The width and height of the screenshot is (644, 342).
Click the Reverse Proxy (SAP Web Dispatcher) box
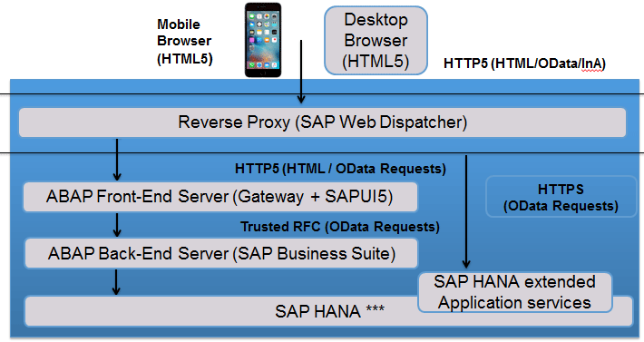pyautogui.click(x=322, y=122)
